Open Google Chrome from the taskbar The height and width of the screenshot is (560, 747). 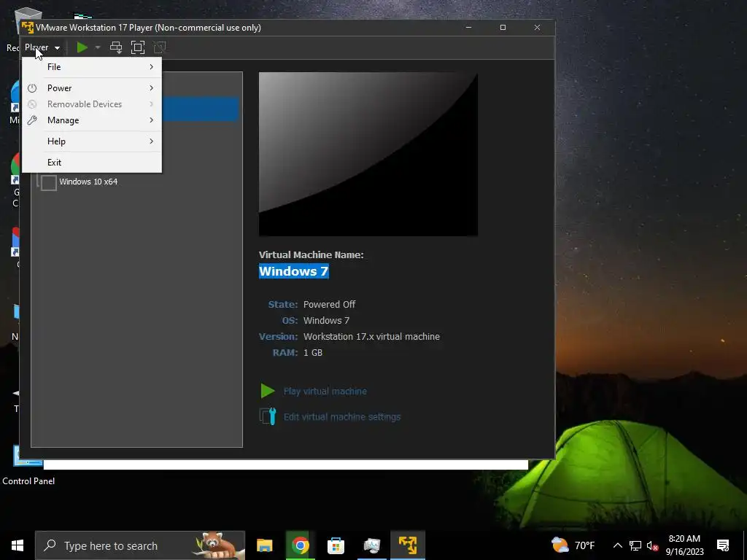click(x=300, y=545)
